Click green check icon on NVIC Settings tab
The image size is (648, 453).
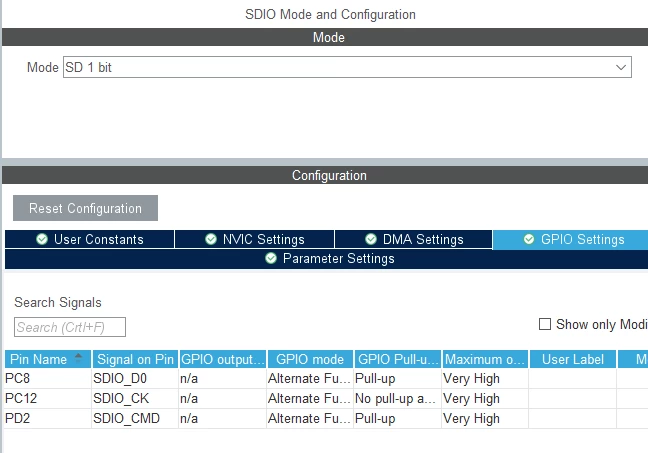pos(211,239)
